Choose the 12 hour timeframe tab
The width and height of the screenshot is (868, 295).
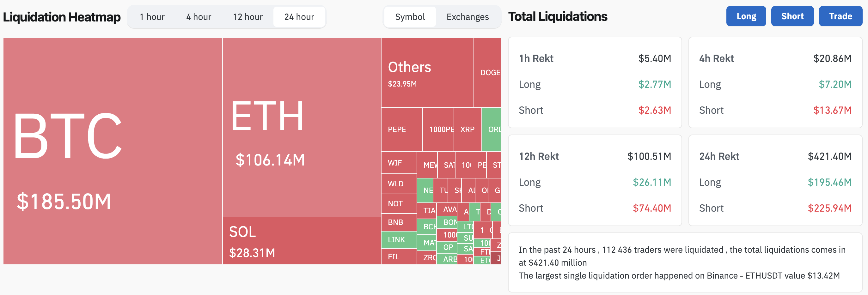248,17
